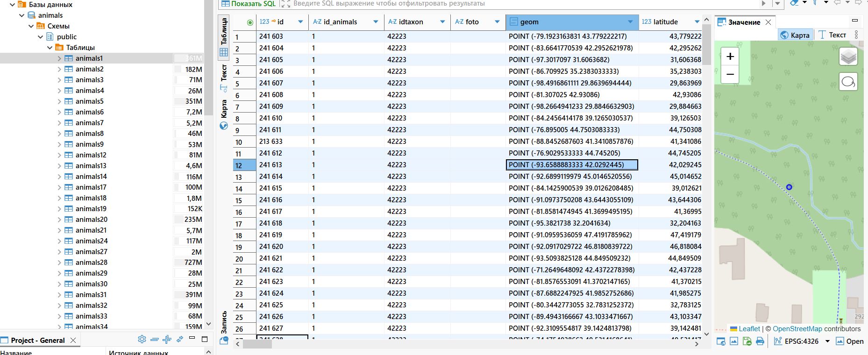
Task: Open the filter history dropdown arrow
Action: pos(777,3)
